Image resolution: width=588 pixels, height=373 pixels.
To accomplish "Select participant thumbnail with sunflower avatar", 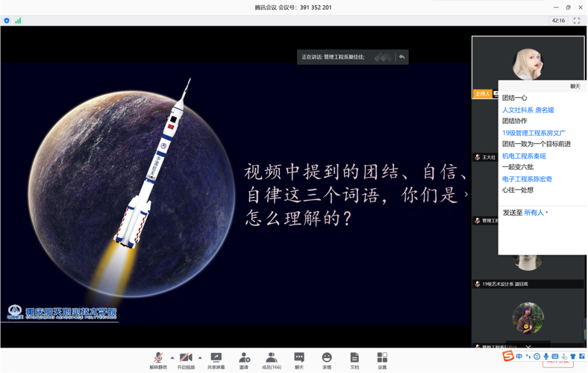I will pos(528,318).
